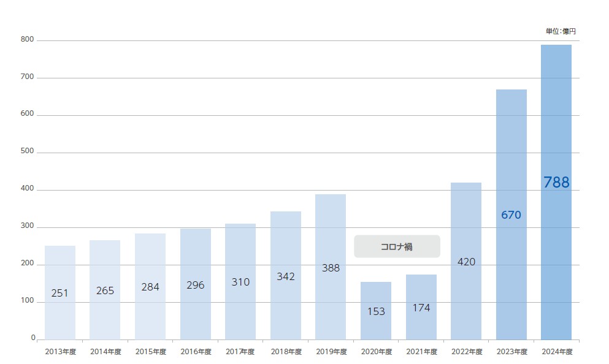Select the 2013年度 x-axis year label
This screenshot has width=609, height=364.
coord(60,352)
